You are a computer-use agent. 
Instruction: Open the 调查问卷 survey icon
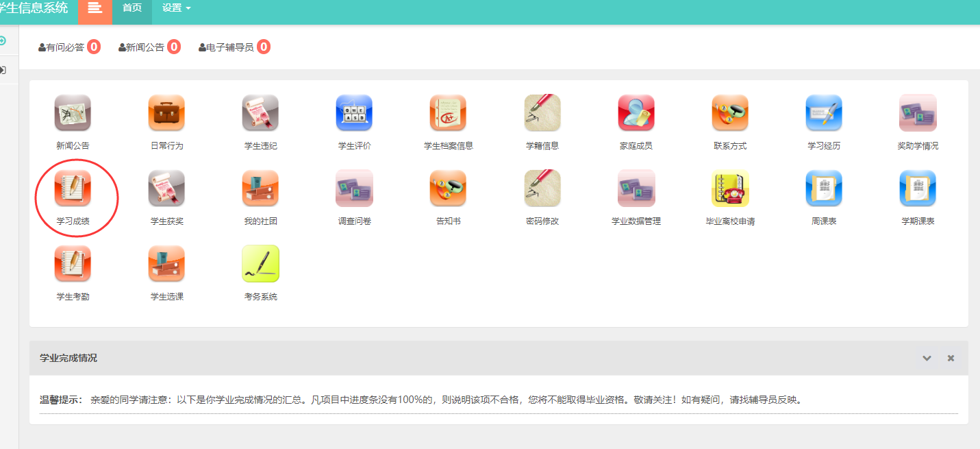[x=354, y=189]
